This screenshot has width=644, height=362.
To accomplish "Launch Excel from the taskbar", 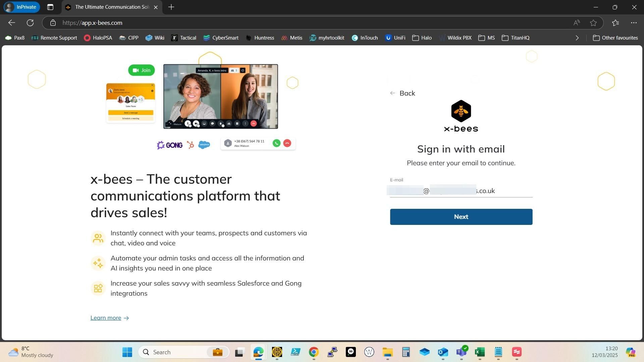I will pos(480,352).
